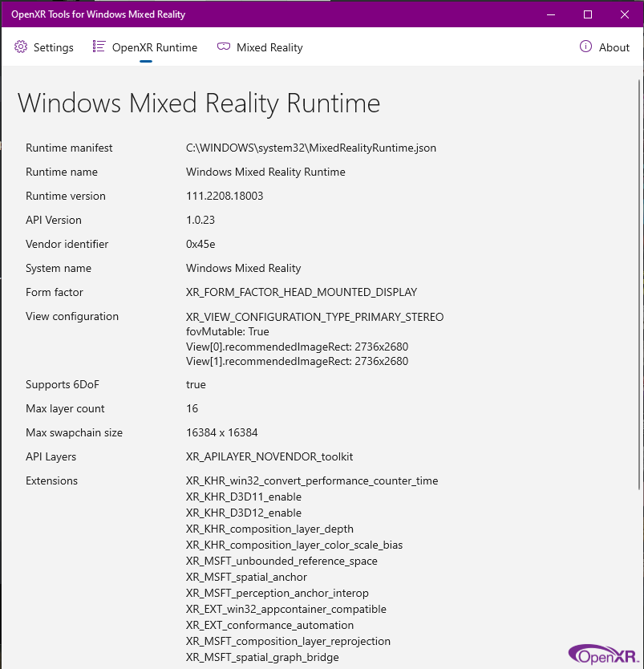Image resolution: width=644 pixels, height=669 pixels.
Task: Click XR_MSFT_perception_anchor_interop extension
Action: tap(277, 594)
